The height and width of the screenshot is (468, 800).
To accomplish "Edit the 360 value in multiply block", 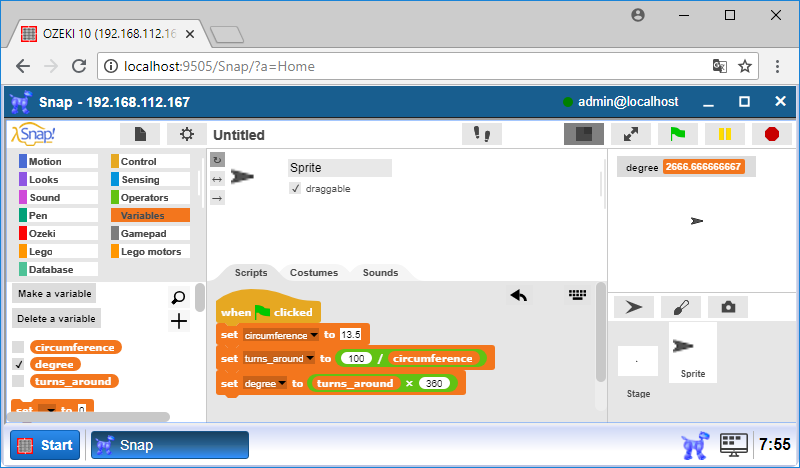I will click(434, 383).
